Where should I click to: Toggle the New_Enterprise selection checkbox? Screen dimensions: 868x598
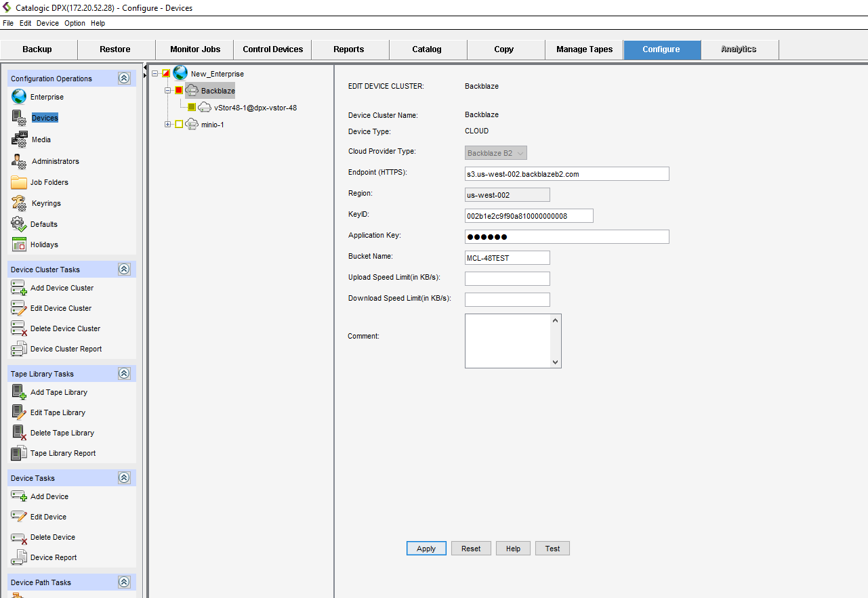pos(166,73)
